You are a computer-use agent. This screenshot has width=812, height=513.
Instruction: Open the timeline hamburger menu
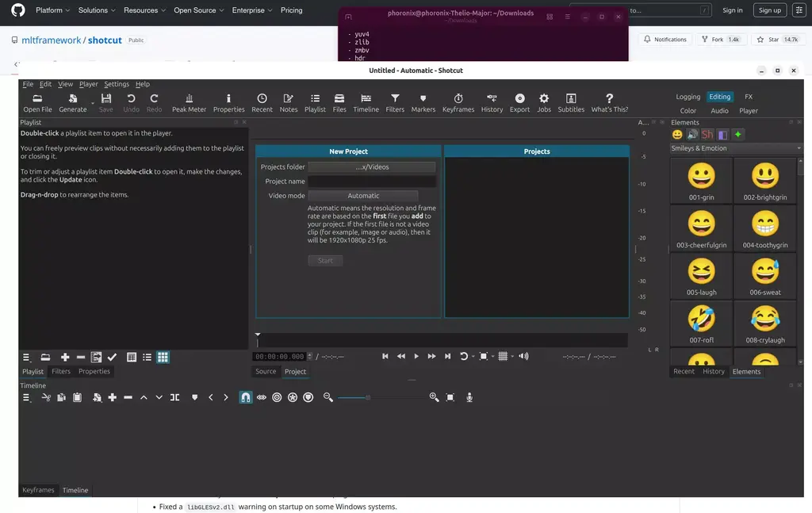[x=26, y=397]
